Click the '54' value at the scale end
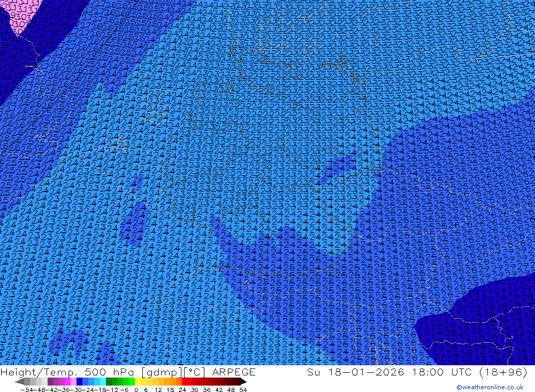Viewport: 535px width, 392px height. coord(243,390)
